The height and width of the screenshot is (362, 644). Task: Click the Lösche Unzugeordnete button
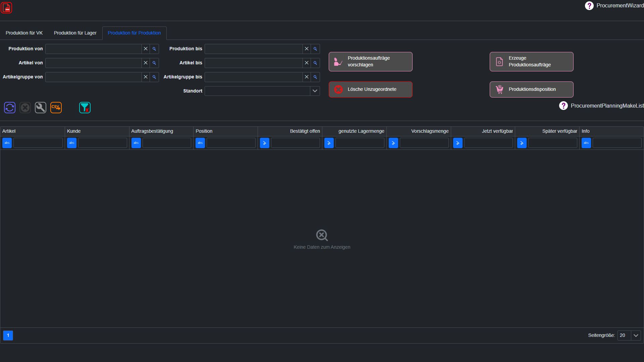click(x=371, y=89)
